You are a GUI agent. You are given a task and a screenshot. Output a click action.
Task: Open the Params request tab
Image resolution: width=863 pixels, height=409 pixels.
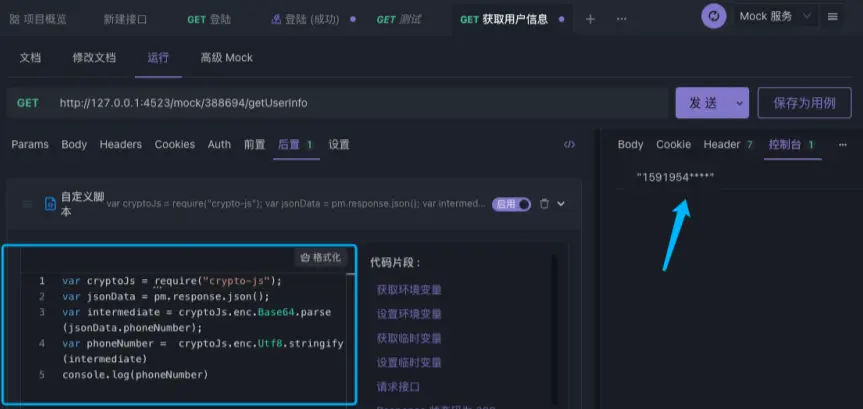[x=30, y=145]
